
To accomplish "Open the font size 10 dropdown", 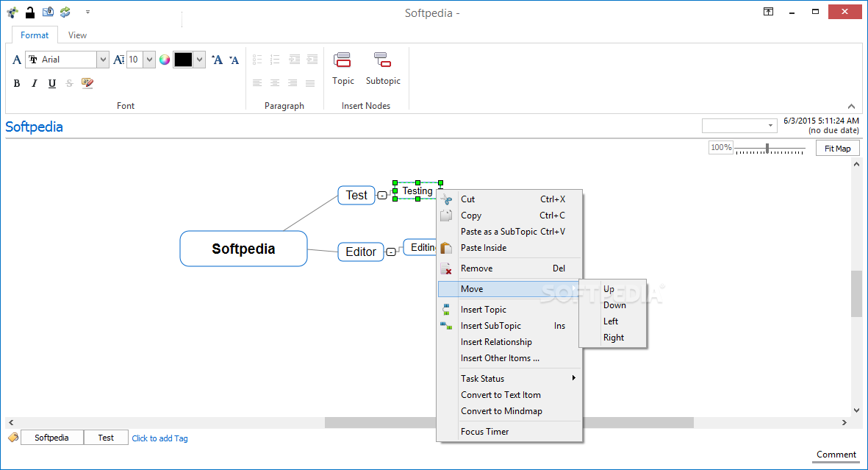I will pyautogui.click(x=149, y=60).
